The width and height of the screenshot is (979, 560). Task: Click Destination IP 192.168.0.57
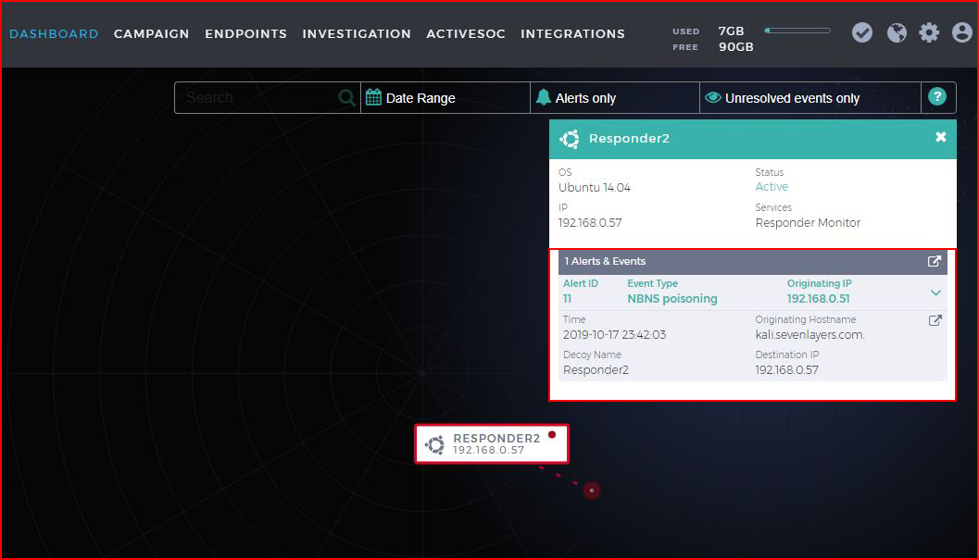pyautogui.click(x=786, y=369)
